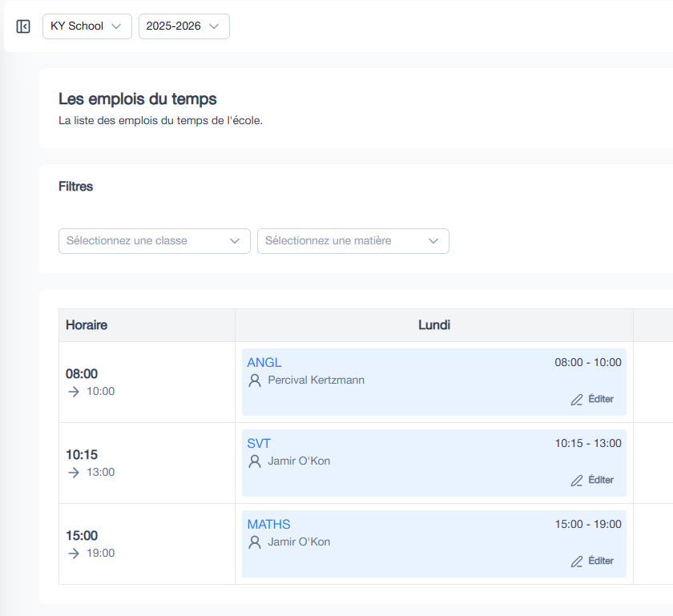Image resolution: width=673 pixels, height=616 pixels.
Task: Click the pencil icon on the SVT Éditer button
Action: click(x=577, y=480)
